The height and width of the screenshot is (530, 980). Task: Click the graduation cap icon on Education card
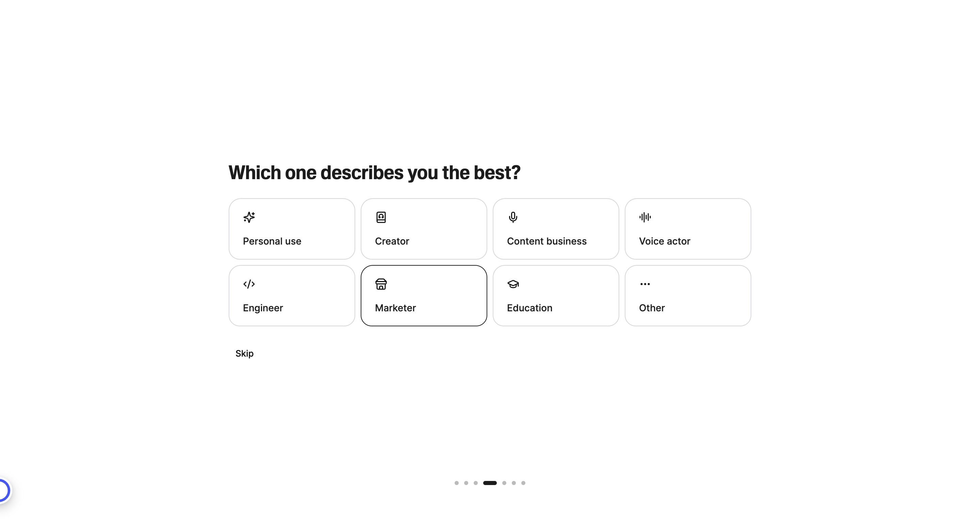(513, 284)
